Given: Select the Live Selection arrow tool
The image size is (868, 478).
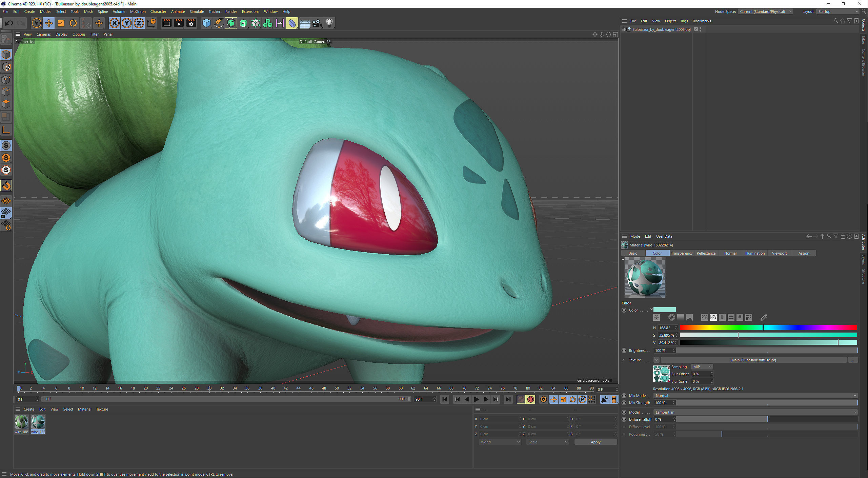Looking at the screenshot, I should click(x=36, y=23).
